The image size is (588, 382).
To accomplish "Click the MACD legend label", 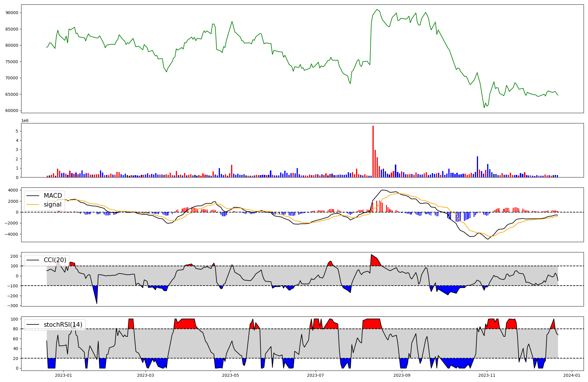I will [x=53, y=196].
